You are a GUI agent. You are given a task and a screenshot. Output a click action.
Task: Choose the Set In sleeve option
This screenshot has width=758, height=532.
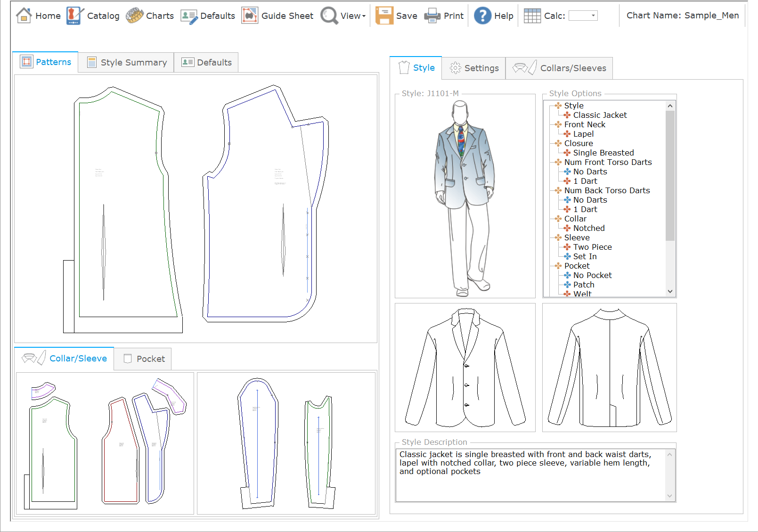[585, 256]
